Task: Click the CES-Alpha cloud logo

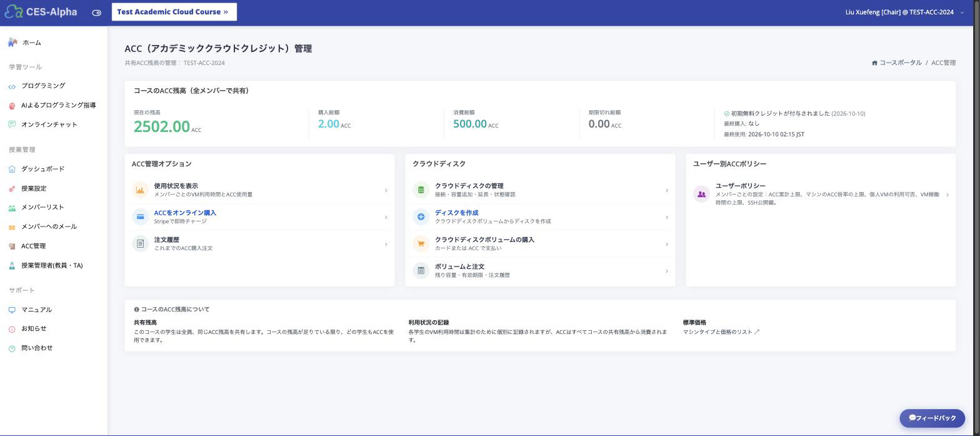Action: click(x=13, y=12)
